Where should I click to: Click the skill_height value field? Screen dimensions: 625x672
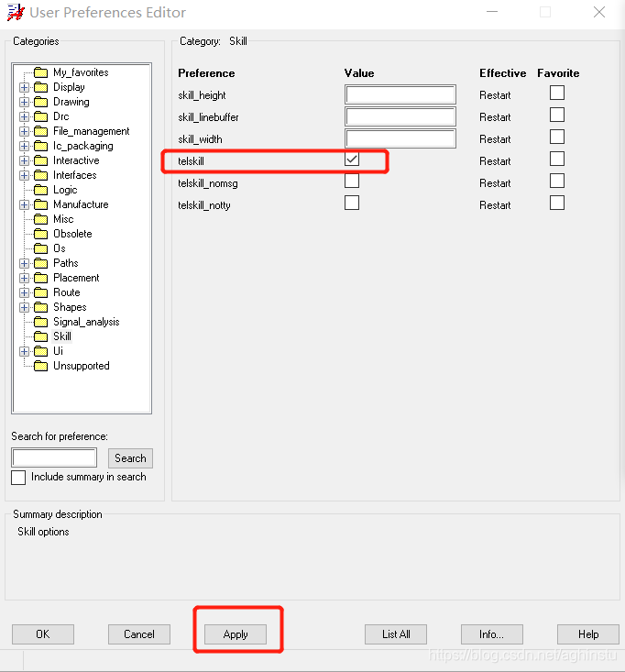[x=400, y=94]
